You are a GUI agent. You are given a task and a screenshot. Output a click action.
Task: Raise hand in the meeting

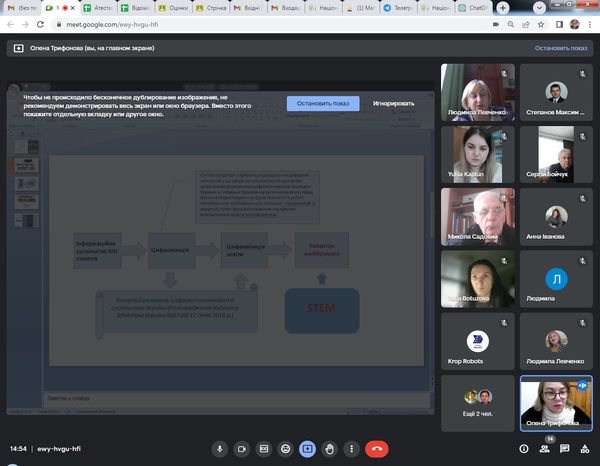click(330, 449)
